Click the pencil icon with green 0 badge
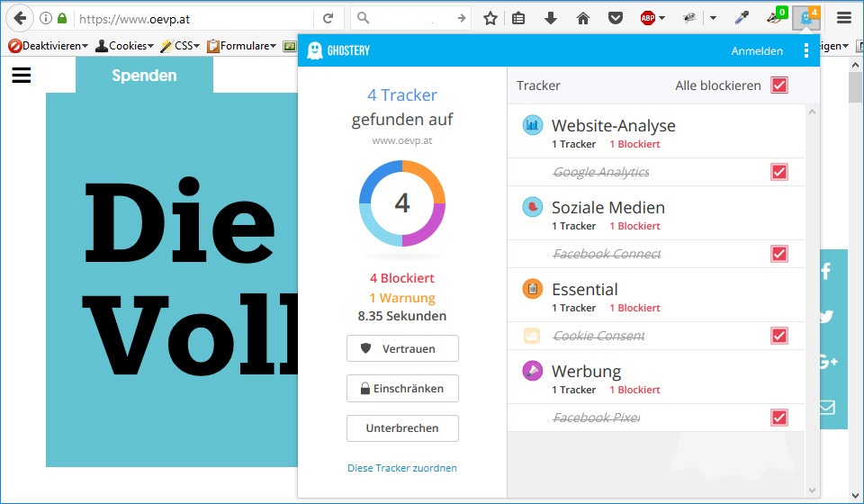 click(776, 16)
